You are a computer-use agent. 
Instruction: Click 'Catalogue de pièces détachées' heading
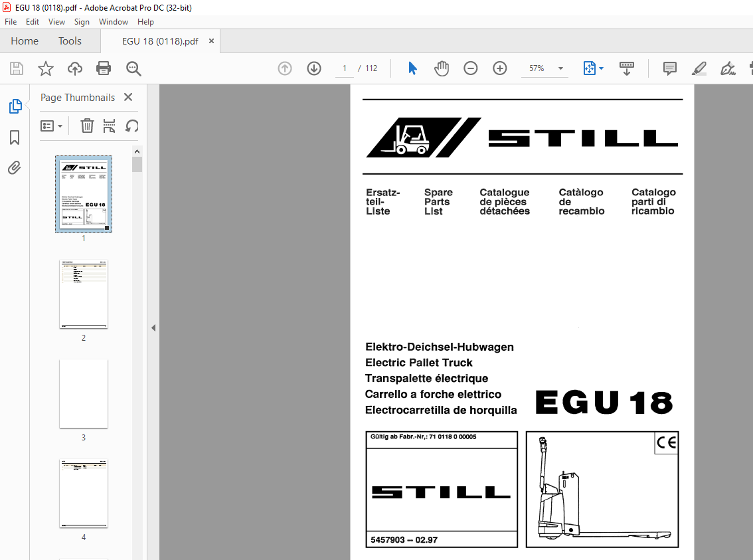coord(504,202)
